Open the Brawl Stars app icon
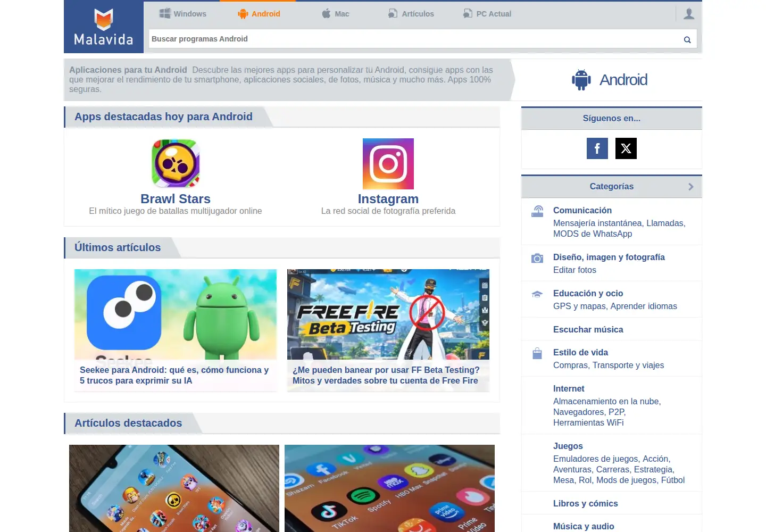The width and height of the screenshot is (766, 532). point(176,164)
